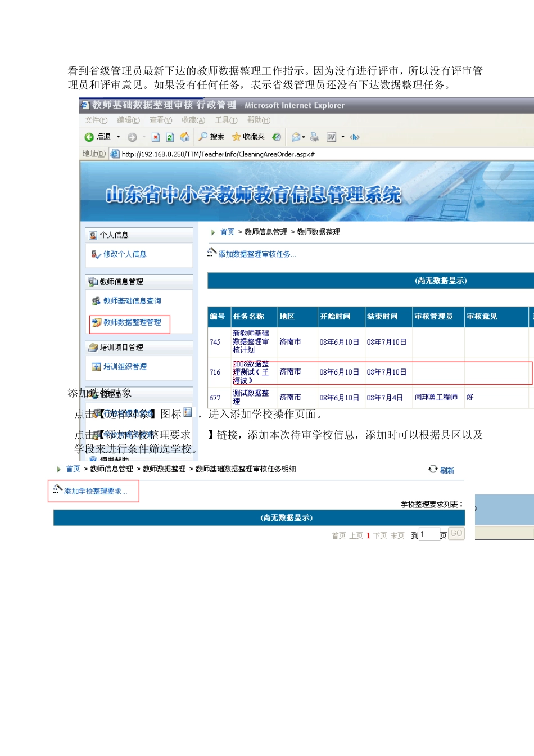
Task: Open 教师数据整理管理 sidebar link
Action: 132,322
